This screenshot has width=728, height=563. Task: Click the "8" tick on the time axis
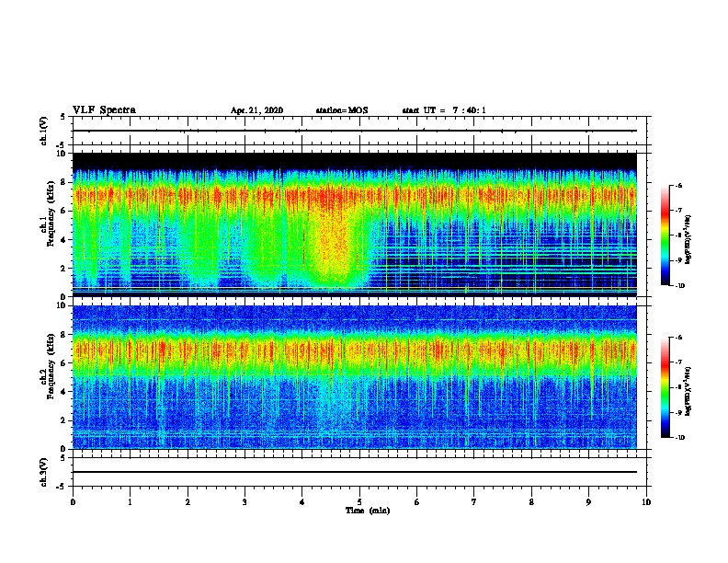[531, 502]
